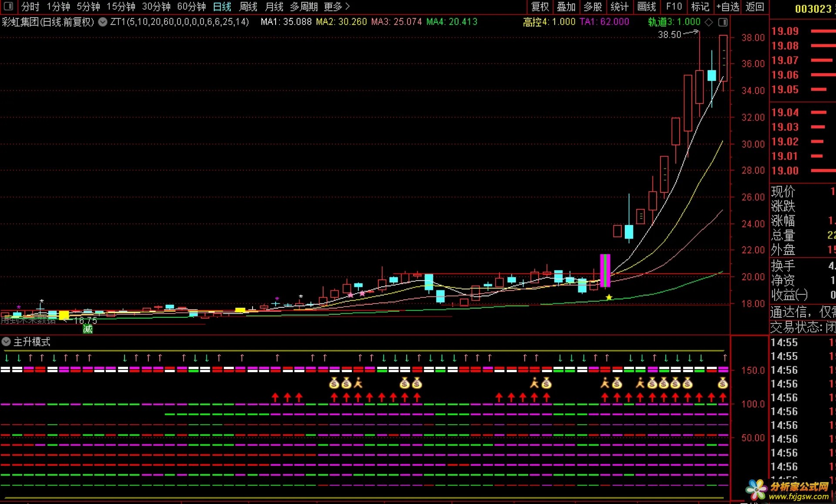Click the 外盘 row label
The height and width of the screenshot is (504, 836).
click(783, 250)
